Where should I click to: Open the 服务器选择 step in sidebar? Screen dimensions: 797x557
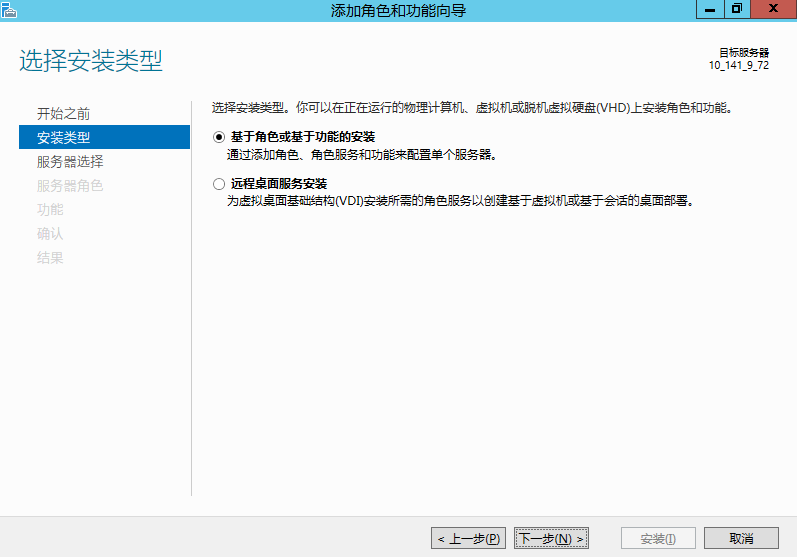point(70,161)
